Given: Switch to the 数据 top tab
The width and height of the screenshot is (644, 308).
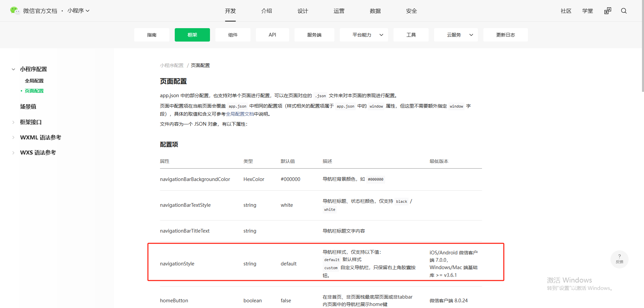Looking at the screenshot, I should click(375, 11).
